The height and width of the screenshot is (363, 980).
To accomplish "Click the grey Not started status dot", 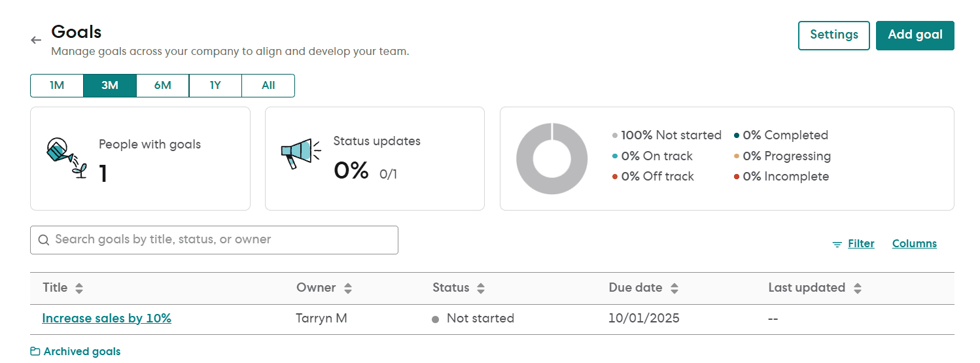I will [435, 319].
